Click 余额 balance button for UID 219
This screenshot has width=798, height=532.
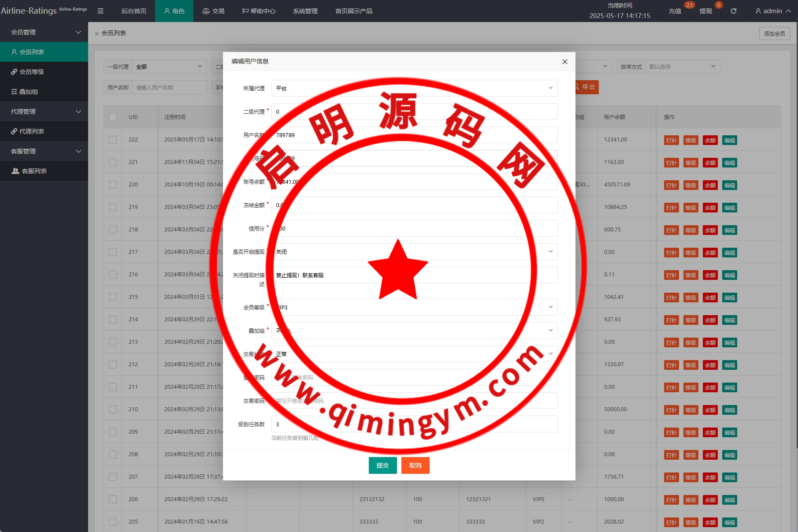pos(710,208)
